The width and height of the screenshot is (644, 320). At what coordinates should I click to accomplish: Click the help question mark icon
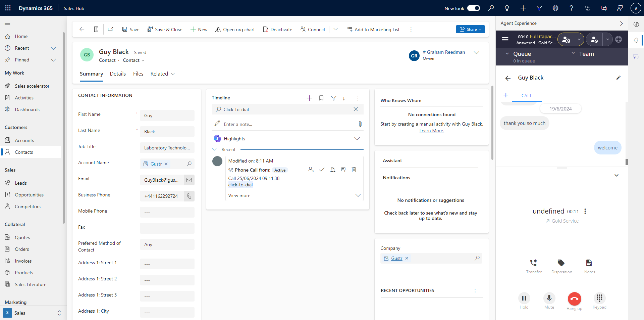point(572,8)
